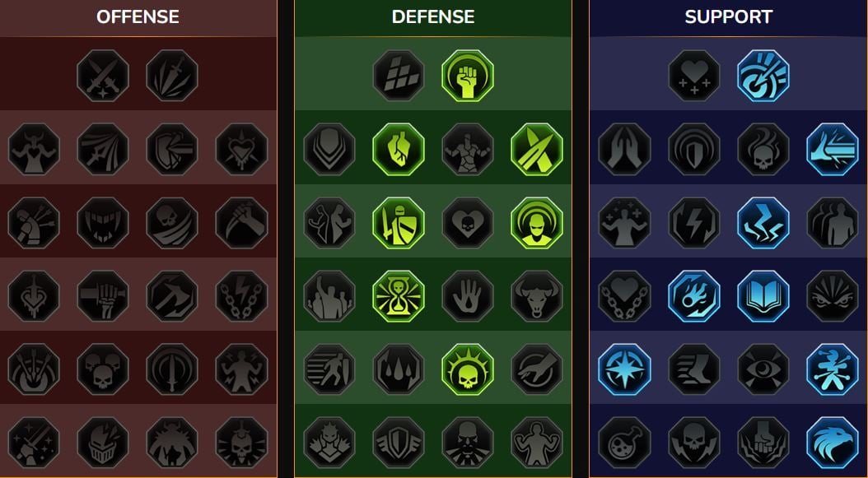Select the dark bull head mastery in Defense
The height and width of the screenshot is (478, 868).
point(537,296)
